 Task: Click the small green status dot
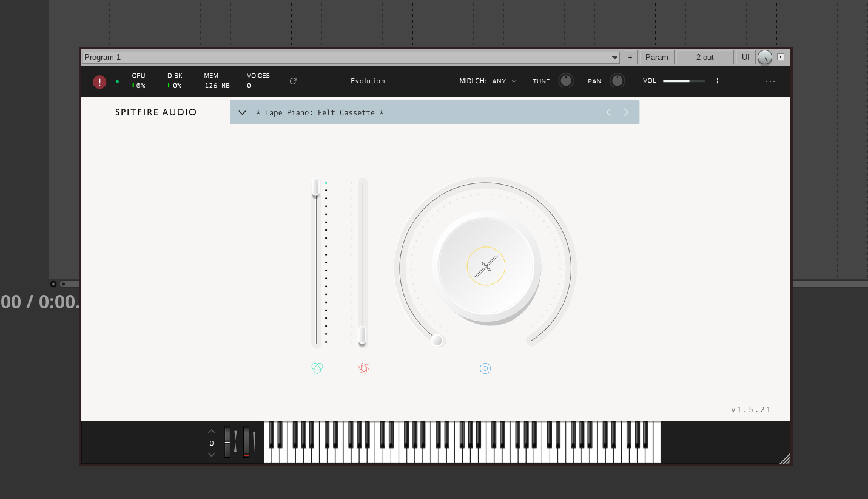coord(117,81)
